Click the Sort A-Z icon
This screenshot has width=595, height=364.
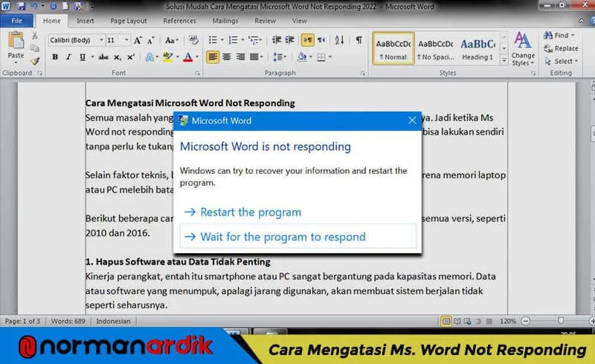pos(339,40)
